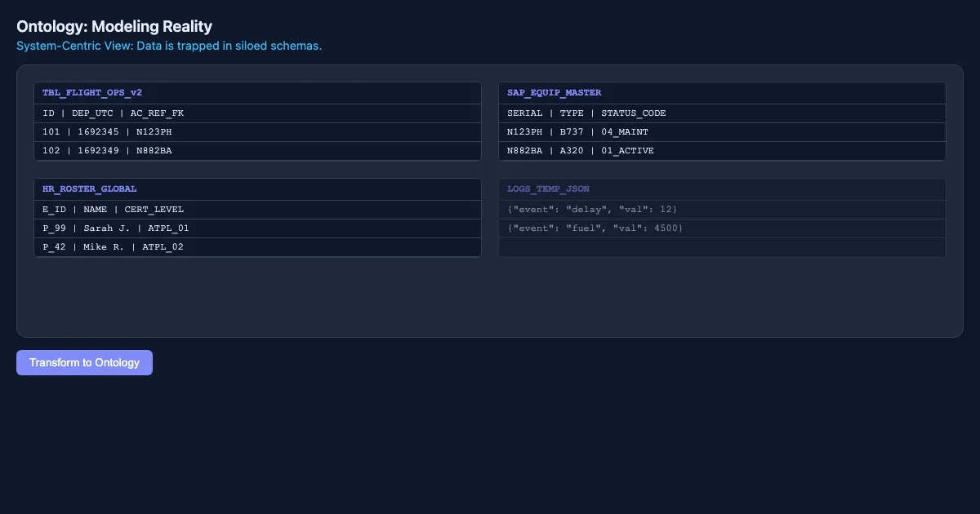980x514 pixels.
Task: Select row N123PH | B737 | 04_MAINT
Action: (x=722, y=132)
